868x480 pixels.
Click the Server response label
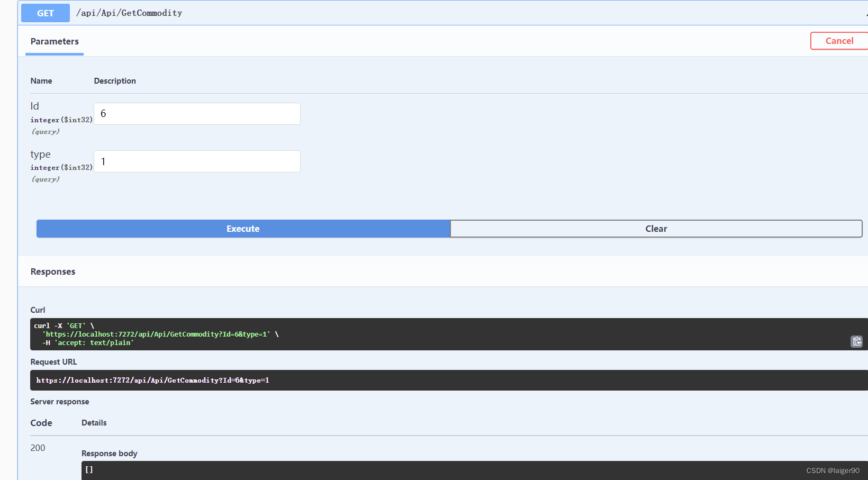click(x=60, y=402)
